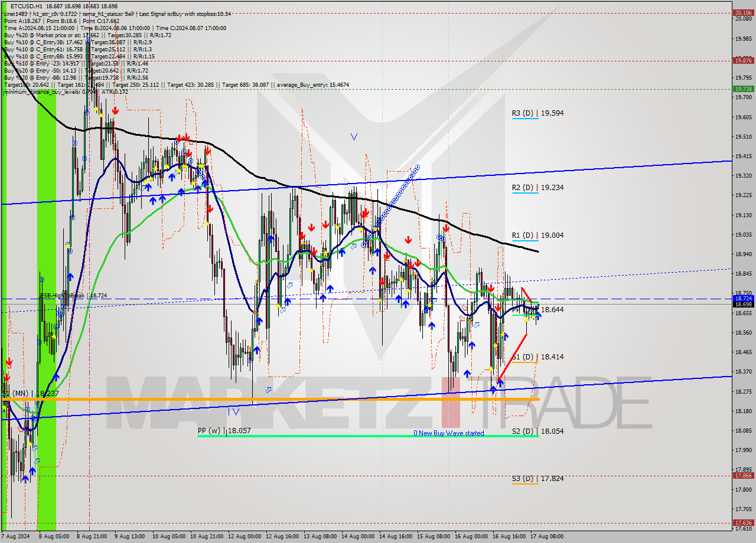Click the red 19.876 price tag

[742, 60]
